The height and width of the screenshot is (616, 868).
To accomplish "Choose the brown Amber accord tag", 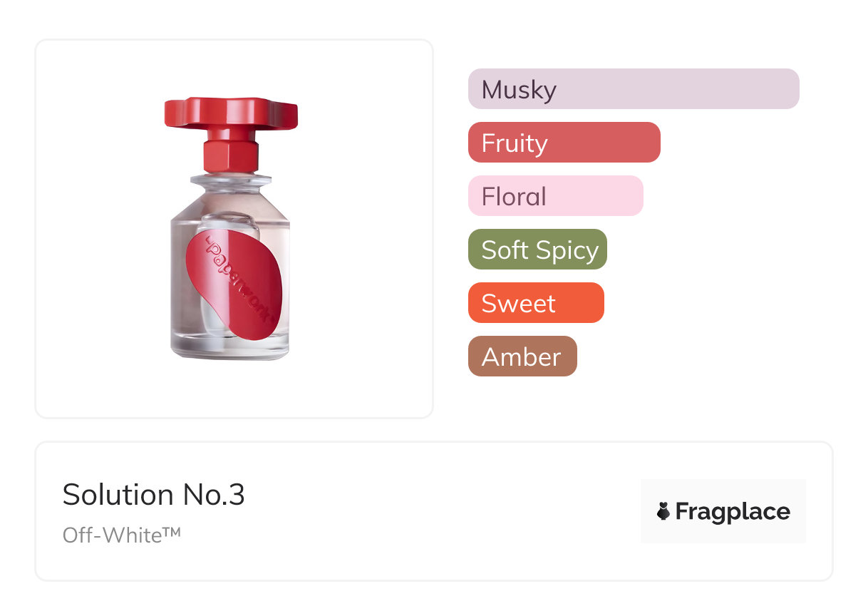I will point(522,356).
